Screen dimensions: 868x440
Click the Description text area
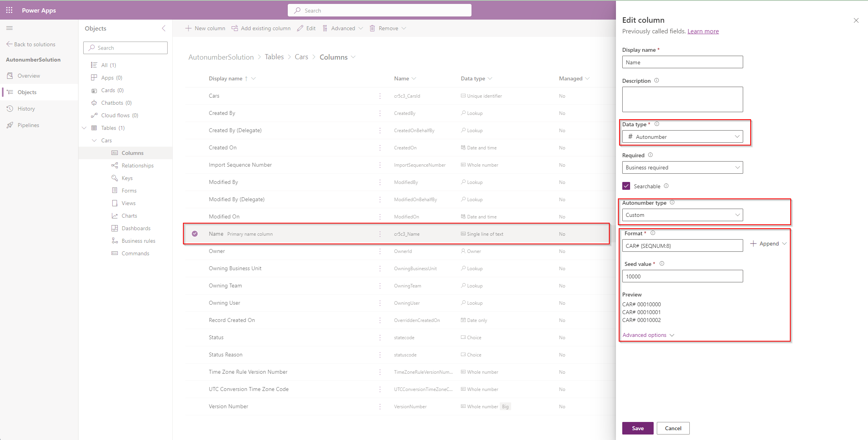(x=682, y=99)
